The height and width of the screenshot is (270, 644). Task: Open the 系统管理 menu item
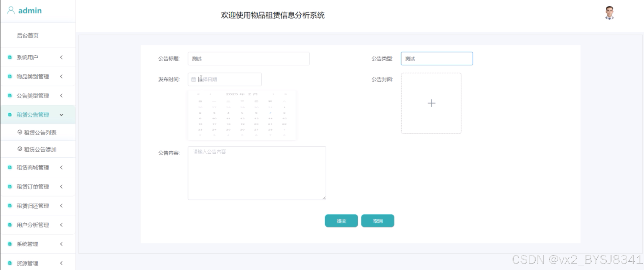pyautogui.click(x=27, y=244)
